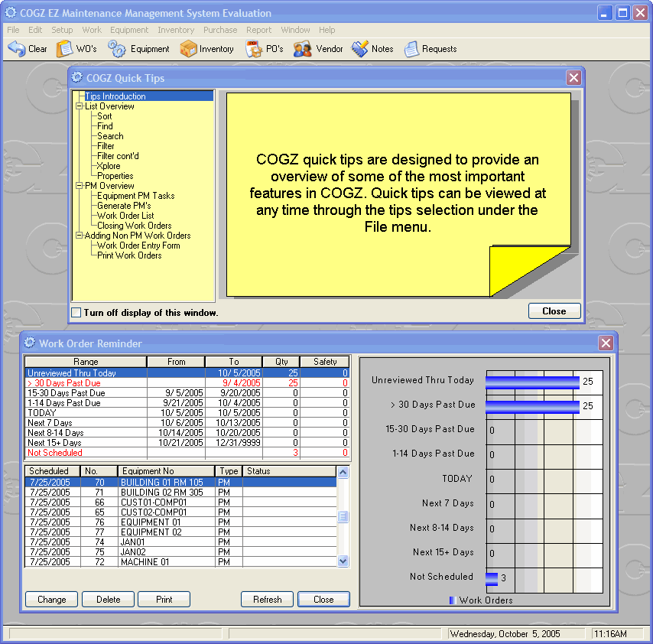Image resolution: width=653 pixels, height=644 pixels.
Task: Click work order list scroll down arrow
Action: pyautogui.click(x=343, y=561)
